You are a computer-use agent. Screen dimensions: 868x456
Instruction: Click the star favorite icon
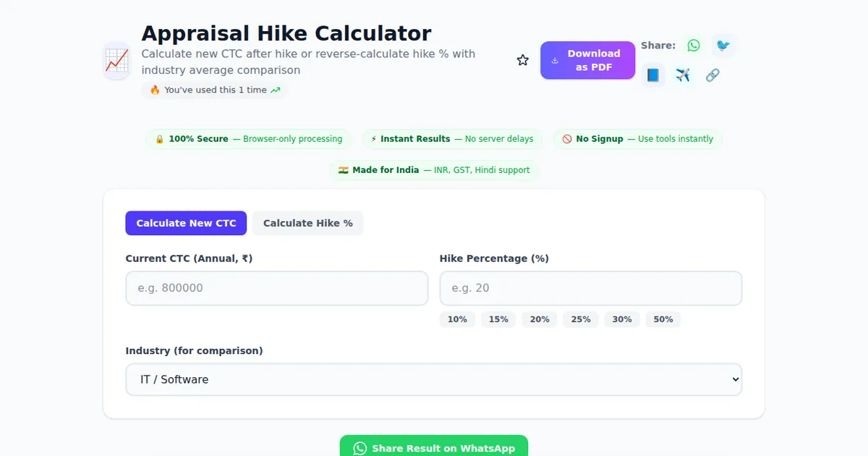tap(523, 60)
